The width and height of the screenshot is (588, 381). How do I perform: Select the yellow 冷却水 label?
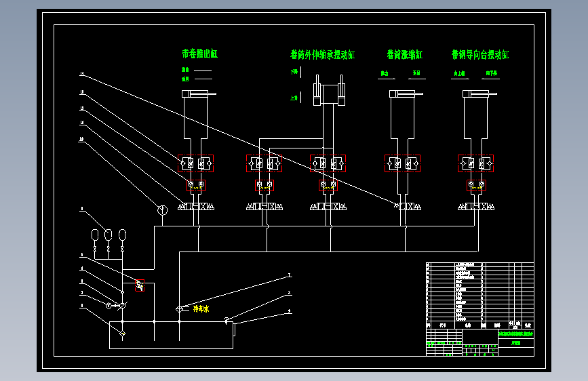click(201, 309)
